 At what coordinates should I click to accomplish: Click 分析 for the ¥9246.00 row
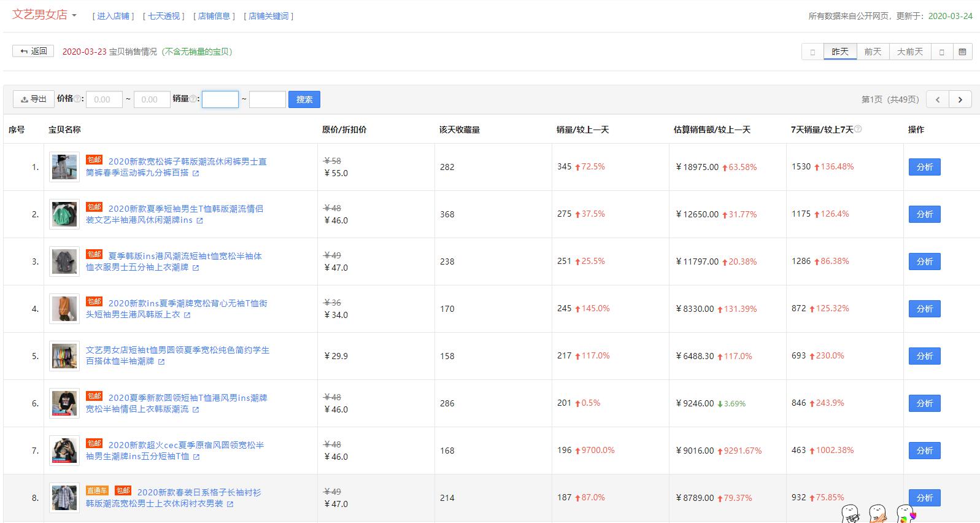coord(924,403)
